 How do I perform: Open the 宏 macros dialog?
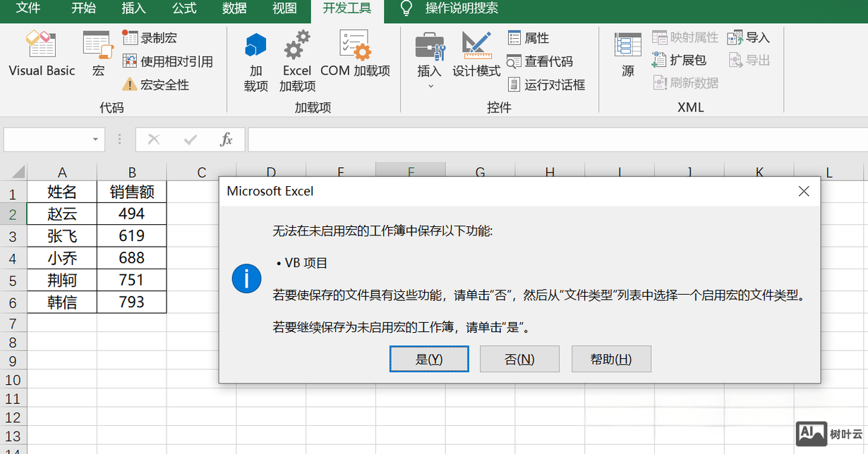tap(98, 54)
